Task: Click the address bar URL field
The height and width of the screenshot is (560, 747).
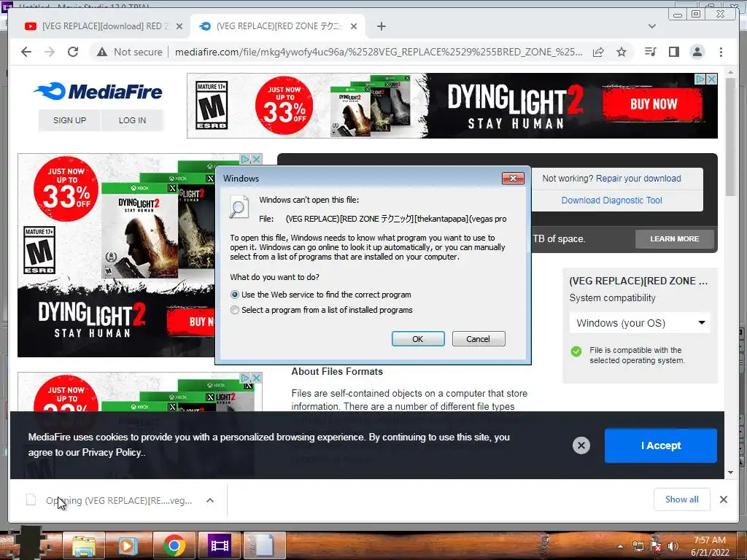Action: [x=379, y=52]
